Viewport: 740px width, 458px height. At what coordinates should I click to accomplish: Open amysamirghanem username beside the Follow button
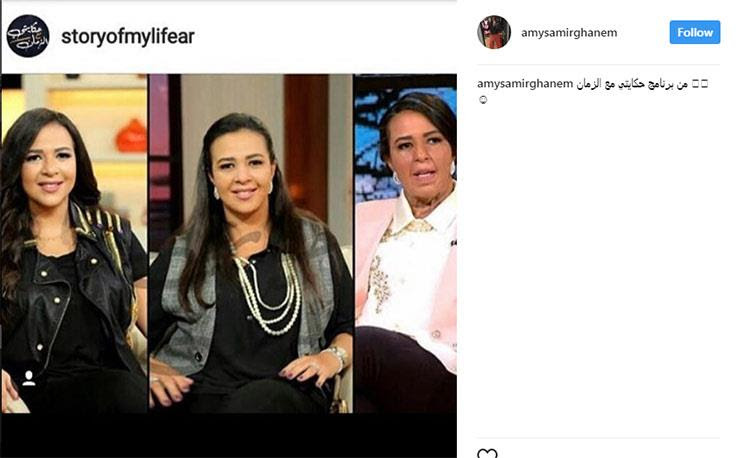click(x=569, y=33)
